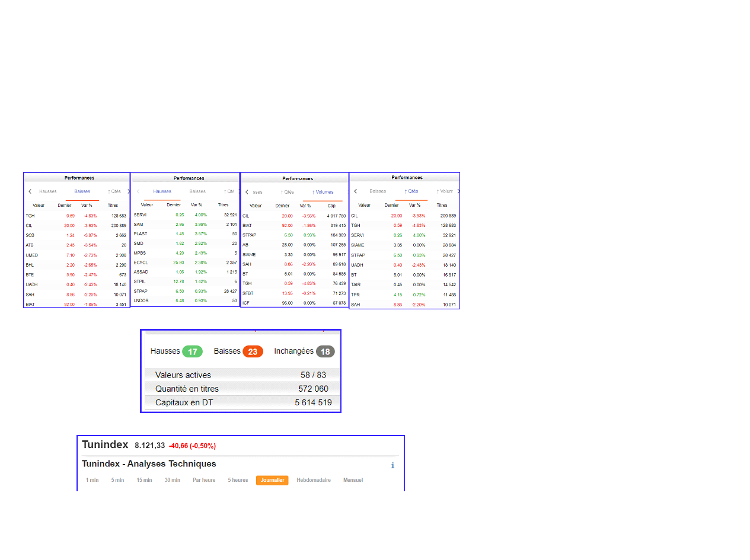Open the highlighted ↑ Volumes tab

coord(323,192)
